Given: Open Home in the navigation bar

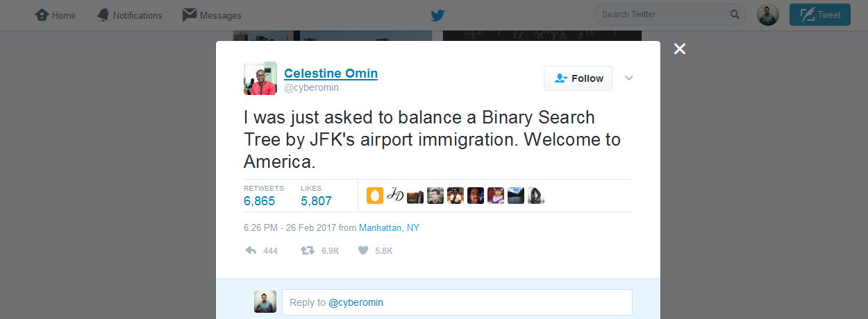Looking at the screenshot, I should 56,15.
